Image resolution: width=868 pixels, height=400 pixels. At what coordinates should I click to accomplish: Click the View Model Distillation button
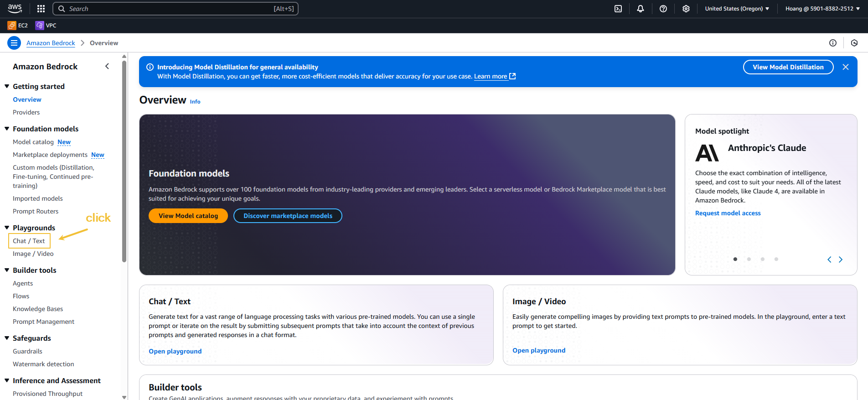click(x=788, y=67)
